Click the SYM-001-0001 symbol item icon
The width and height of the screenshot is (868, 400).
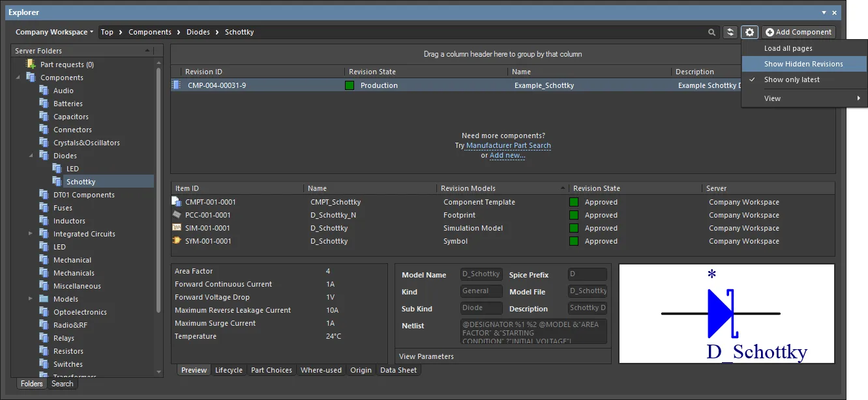click(177, 241)
